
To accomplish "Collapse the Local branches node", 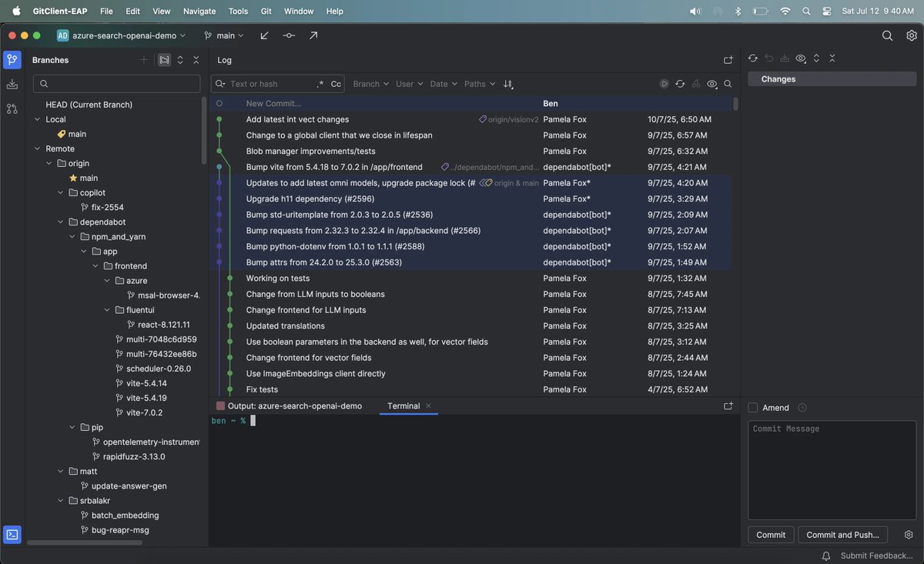I will coord(37,119).
